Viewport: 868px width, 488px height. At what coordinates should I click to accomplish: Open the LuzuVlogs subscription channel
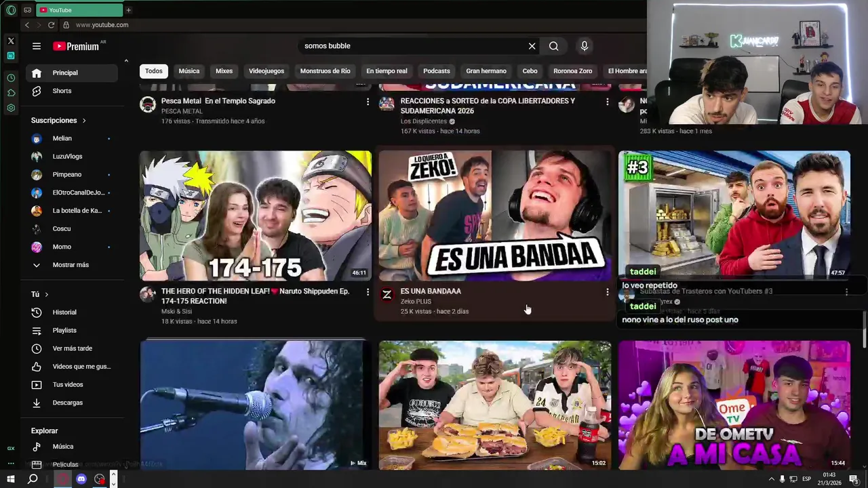pos(72,157)
